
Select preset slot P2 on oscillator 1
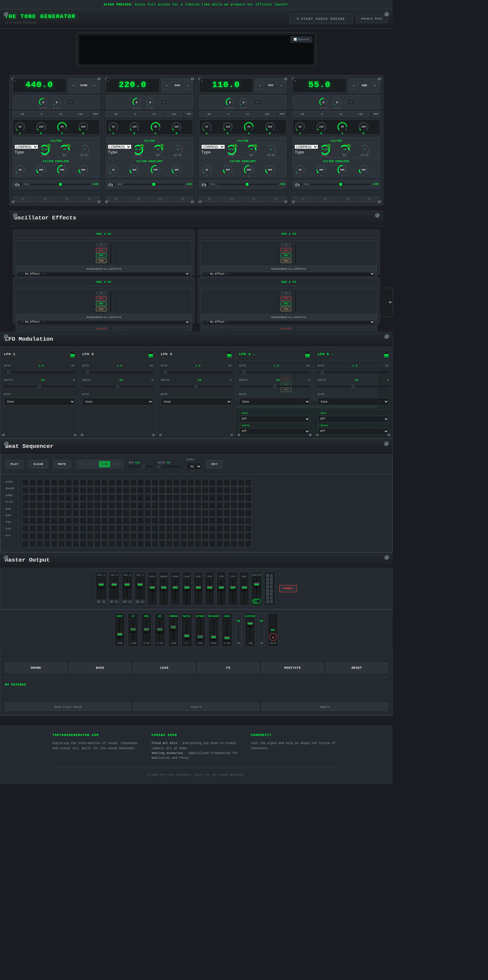(x=45, y=199)
